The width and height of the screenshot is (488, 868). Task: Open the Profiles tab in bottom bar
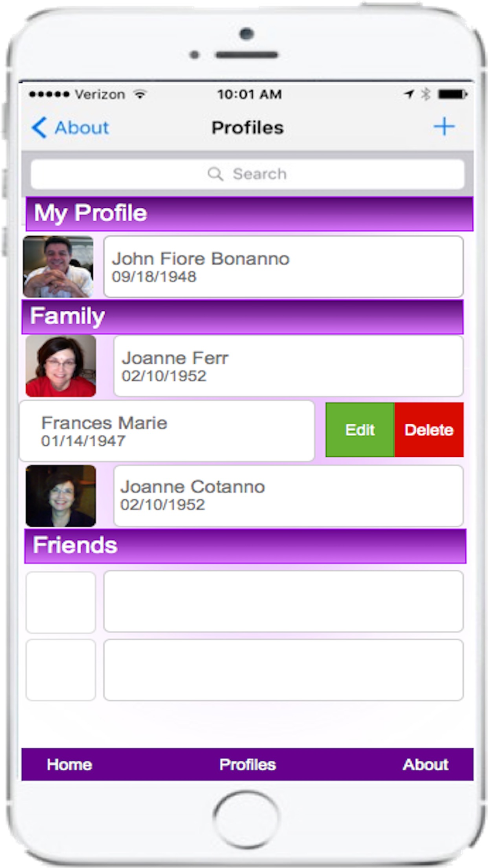(x=247, y=765)
